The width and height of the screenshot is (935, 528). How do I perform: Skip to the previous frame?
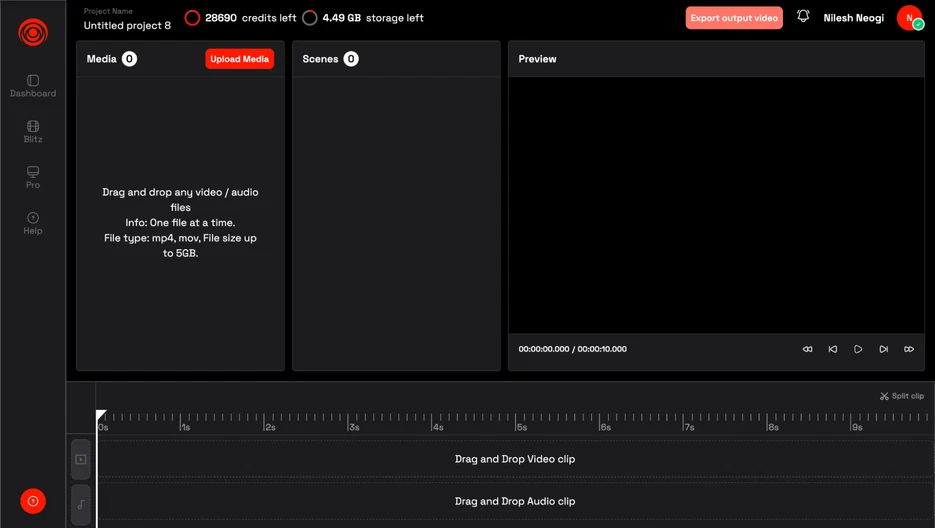pos(833,349)
